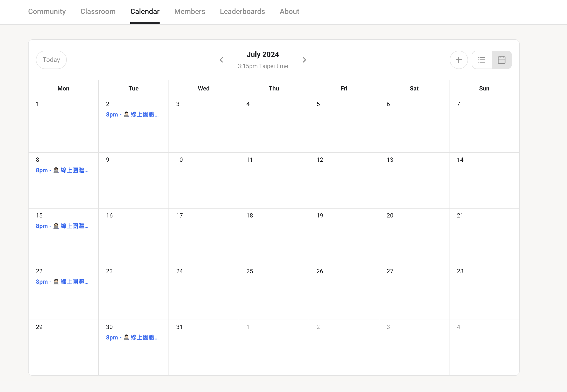Screen dimensions: 567x392
Task: Open the 8pm event on July 2
Action: [132, 114]
